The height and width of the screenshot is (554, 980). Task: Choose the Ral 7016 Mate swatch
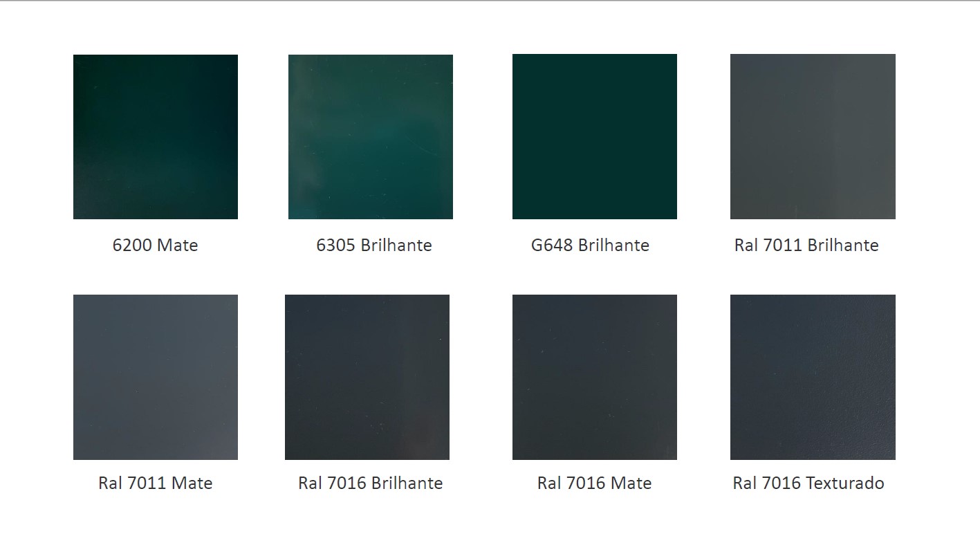pyautogui.click(x=595, y=377)
